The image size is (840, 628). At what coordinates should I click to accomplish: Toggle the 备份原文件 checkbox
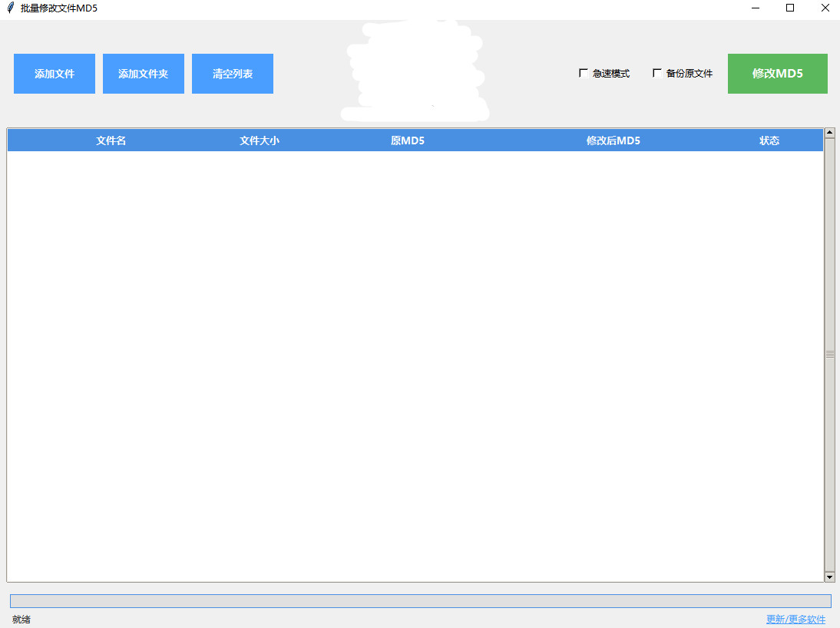(x=657, y=74)
